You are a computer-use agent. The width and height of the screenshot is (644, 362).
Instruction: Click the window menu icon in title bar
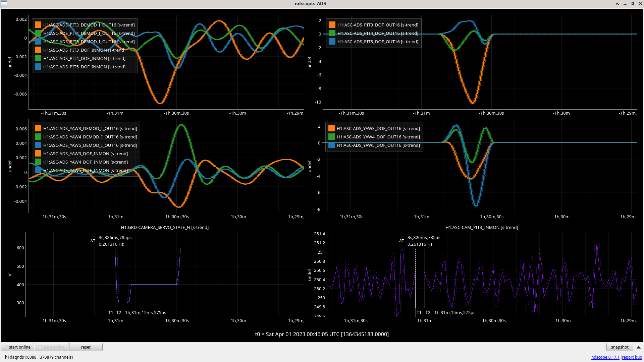tap(3, 3)
